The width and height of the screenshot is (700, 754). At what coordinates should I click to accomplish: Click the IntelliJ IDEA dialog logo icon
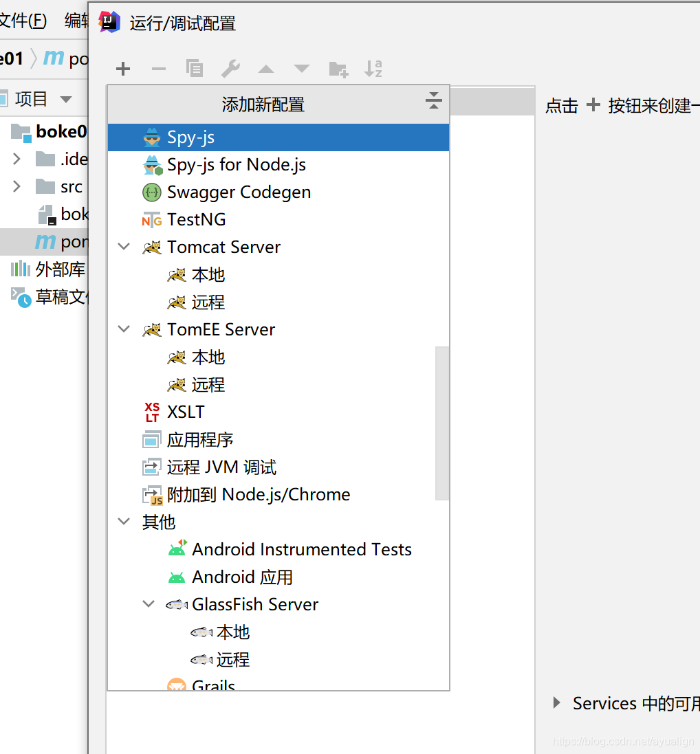(109, 22)
